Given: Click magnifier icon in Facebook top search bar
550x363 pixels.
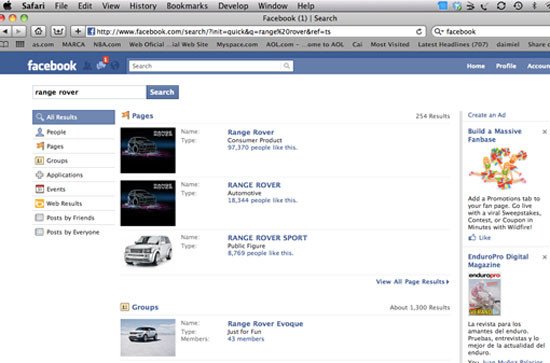Looking at the screenshot, I should (287, 66).
